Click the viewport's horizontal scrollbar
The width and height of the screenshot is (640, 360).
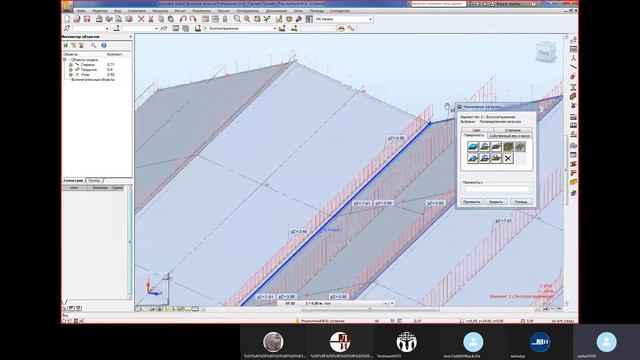pos(369,309)
